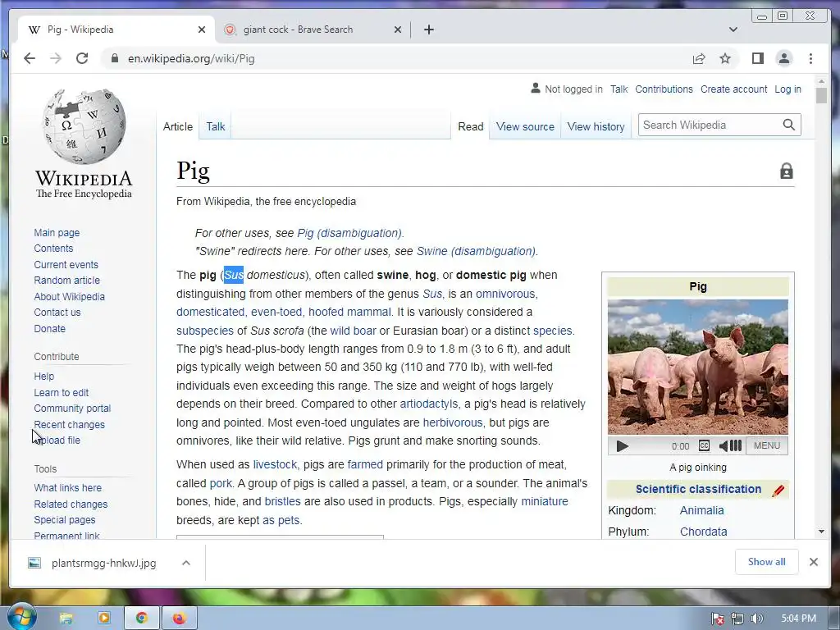
Task: Open What links here in Tools
Action: (67, 487)
